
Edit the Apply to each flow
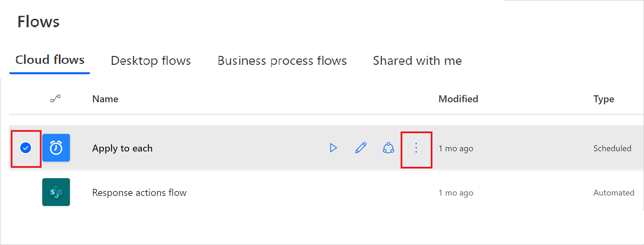pos(361,148)
